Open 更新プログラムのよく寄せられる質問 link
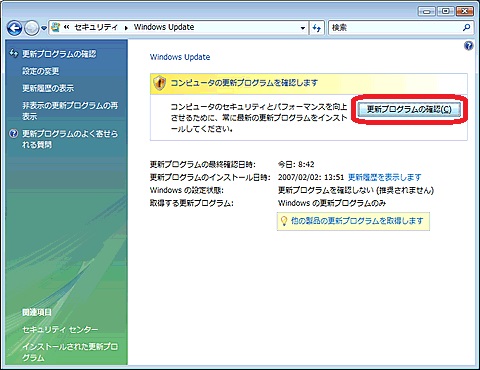This screenshot has width=480, height=370. [x=70, y=139]
